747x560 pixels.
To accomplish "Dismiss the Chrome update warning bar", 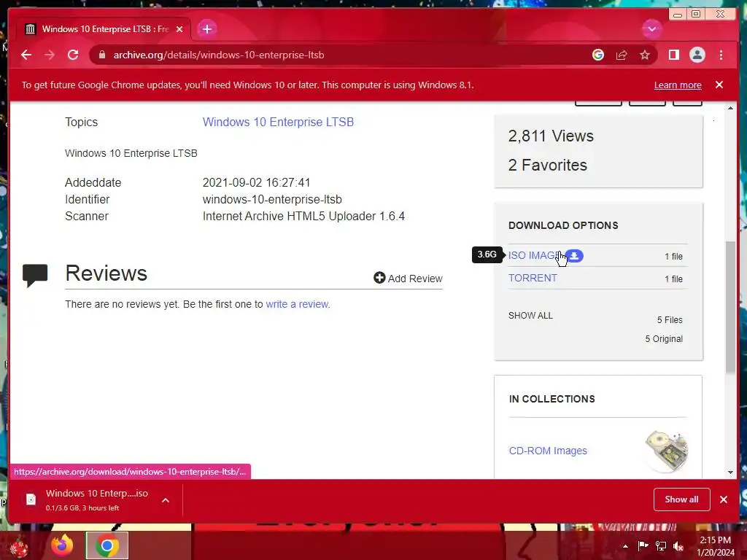I will pyautogui.click(x=719, y=85).
